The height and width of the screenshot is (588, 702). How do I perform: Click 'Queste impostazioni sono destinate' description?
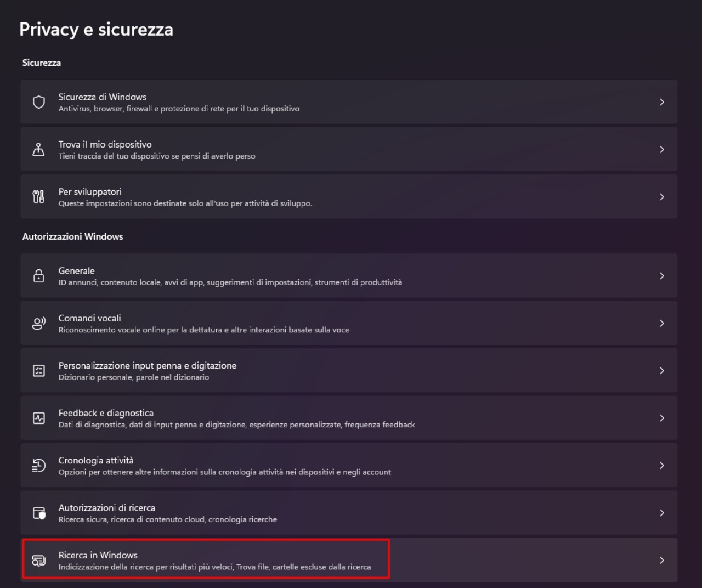coord(185,203)
